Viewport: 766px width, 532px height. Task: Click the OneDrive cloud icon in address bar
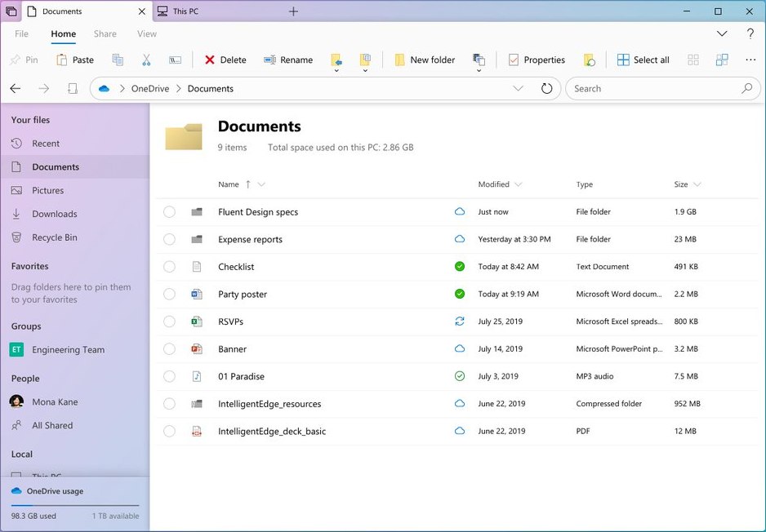pos(104,88)
